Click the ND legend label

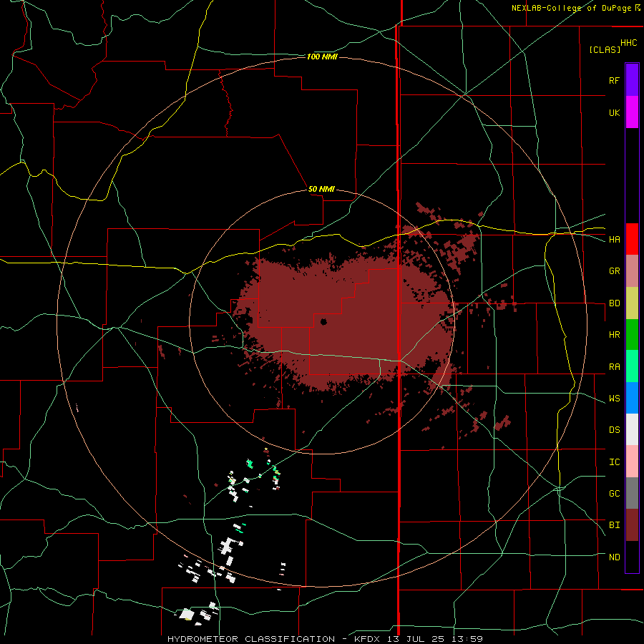tap(614, 557)
